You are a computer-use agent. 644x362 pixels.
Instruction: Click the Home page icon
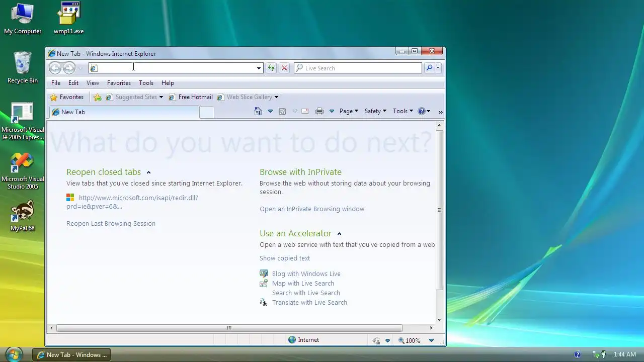(x=258, y=111)
